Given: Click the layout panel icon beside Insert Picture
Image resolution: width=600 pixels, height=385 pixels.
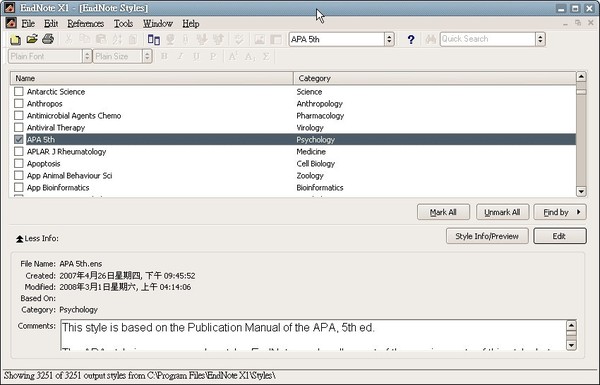Looking at the screenshot, I should point(276,39).
